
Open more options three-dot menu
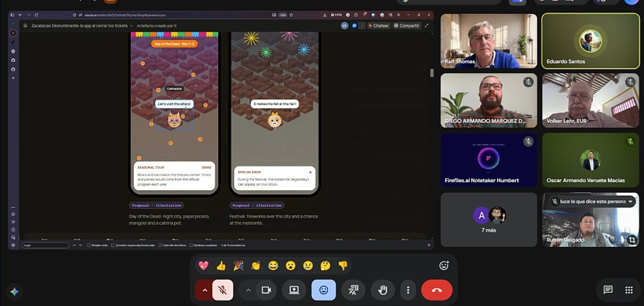tap(408, 290)
